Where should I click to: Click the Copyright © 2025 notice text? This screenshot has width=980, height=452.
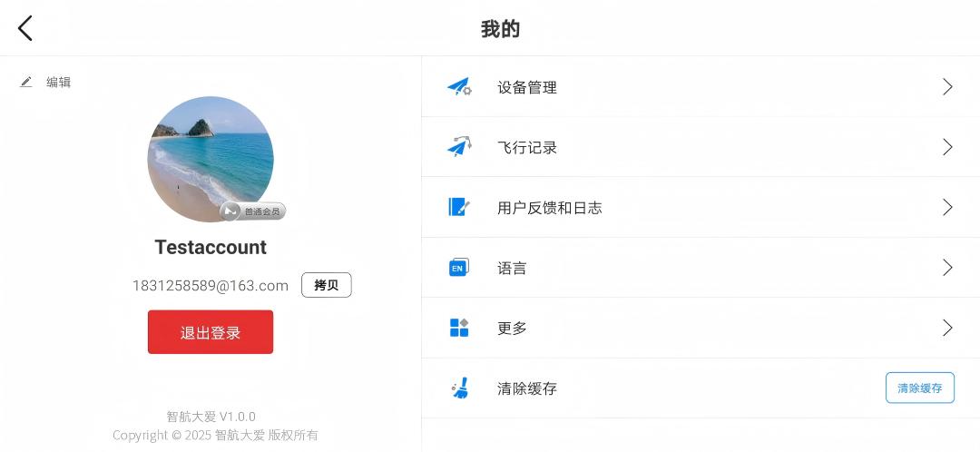tap(216, 435)
